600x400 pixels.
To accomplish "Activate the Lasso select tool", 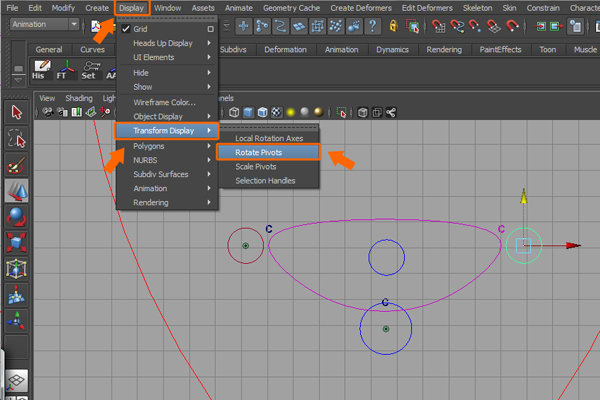I will (x=16, y=139).
